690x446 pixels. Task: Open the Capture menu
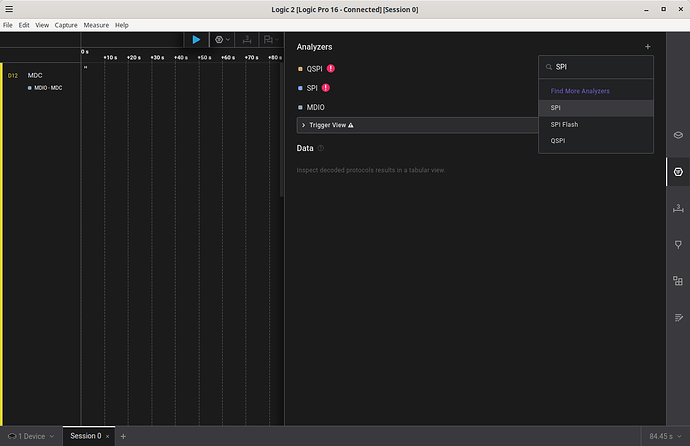tap(66, 24)
